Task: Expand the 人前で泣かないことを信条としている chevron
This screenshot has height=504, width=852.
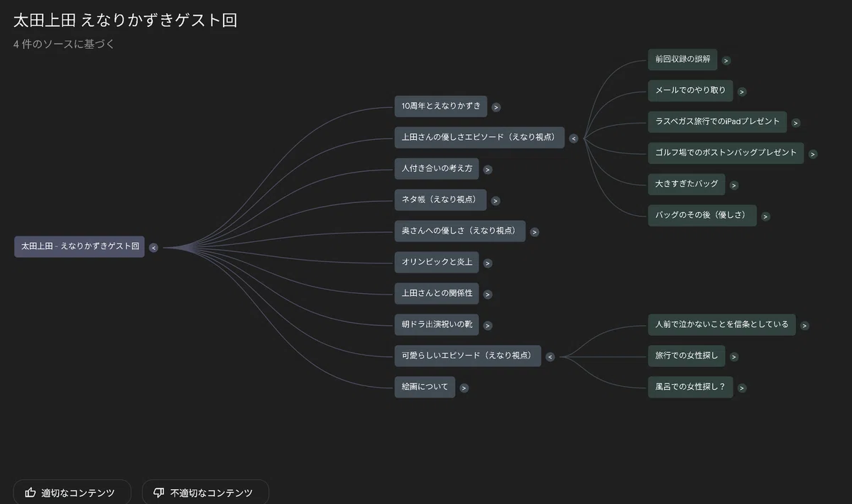Action: [804, 326]
